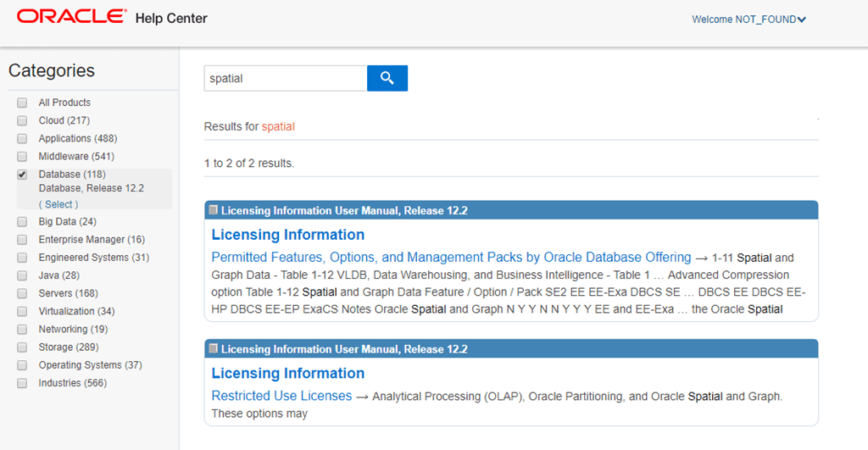Click book icon on second result header
The image size is (868, 450).
(213, 348)
